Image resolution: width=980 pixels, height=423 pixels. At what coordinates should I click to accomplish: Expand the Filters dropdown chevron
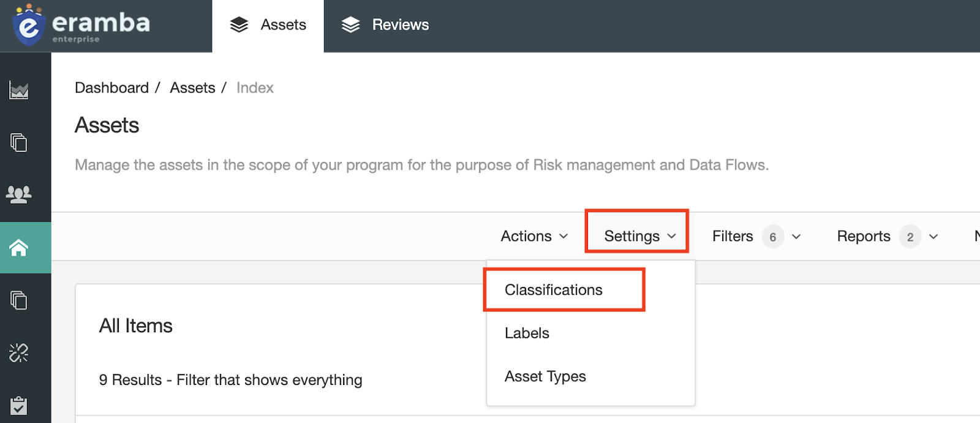tap(796, 237)
